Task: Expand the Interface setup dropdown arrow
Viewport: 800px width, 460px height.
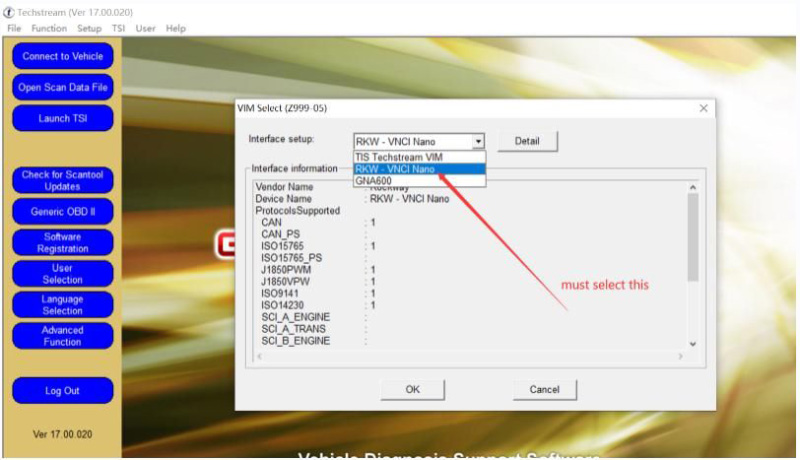Action: coord(478,141)
